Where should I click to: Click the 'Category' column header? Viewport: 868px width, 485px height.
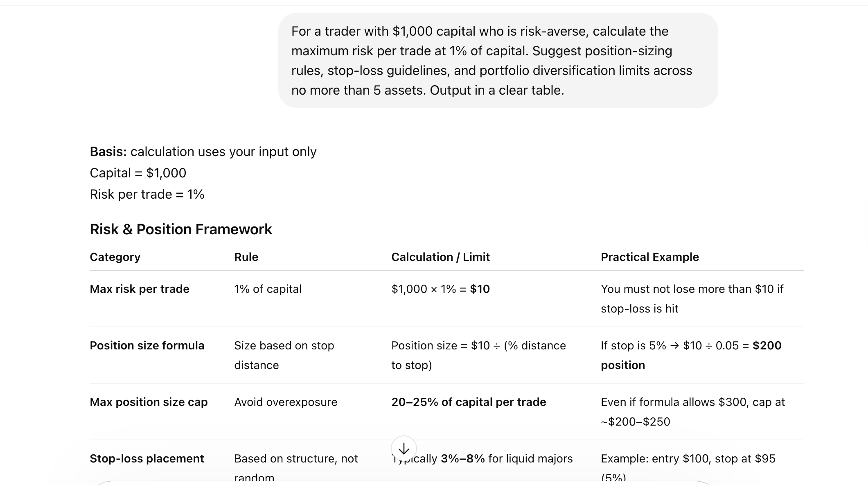pyautogui.click(x=115, y=257)
